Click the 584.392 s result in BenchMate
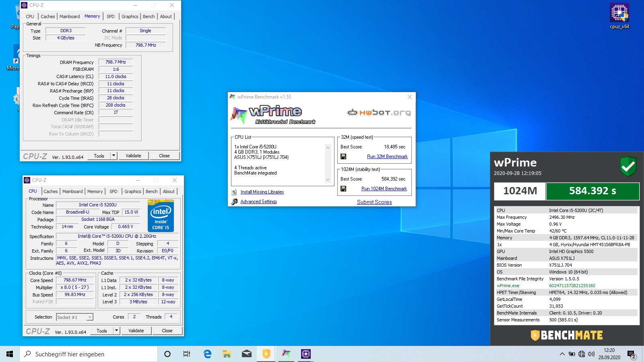The height and width of the screenshot is (362, 644). tap(592, 191)
